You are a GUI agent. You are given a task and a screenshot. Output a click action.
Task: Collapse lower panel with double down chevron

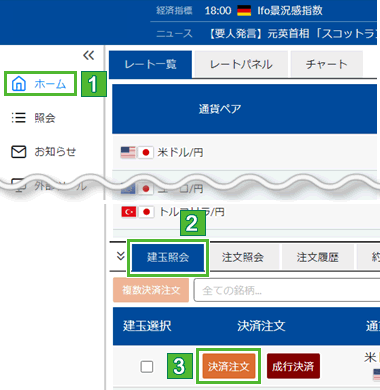point(120,256)
